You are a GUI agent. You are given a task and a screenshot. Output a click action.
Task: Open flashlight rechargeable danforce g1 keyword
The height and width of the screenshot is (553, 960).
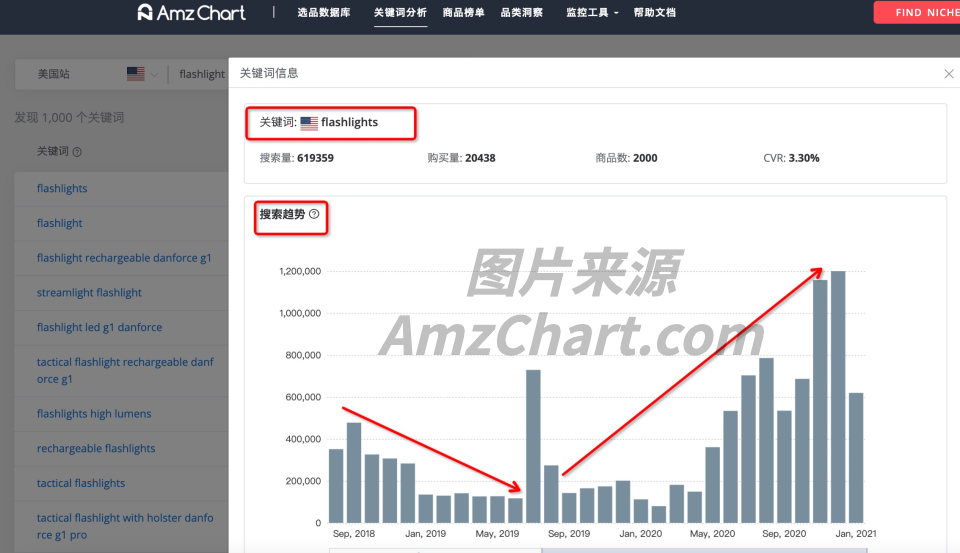(x=124, y=258)
